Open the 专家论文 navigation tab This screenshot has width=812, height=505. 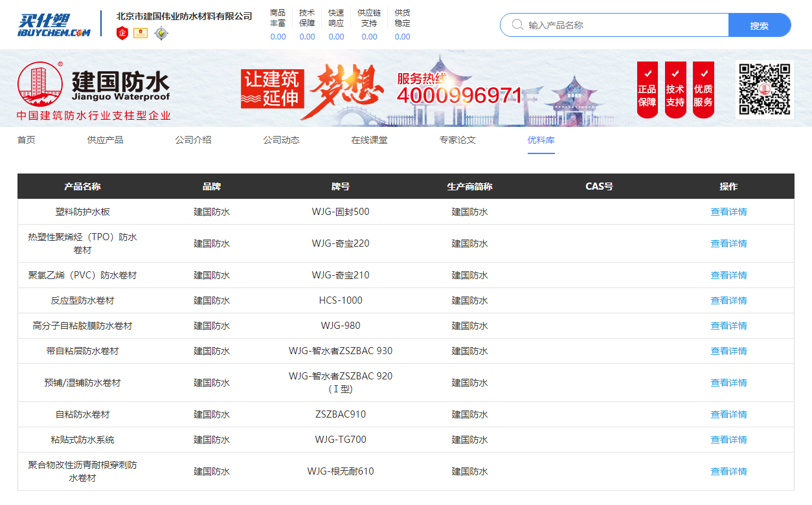(457, 140)
